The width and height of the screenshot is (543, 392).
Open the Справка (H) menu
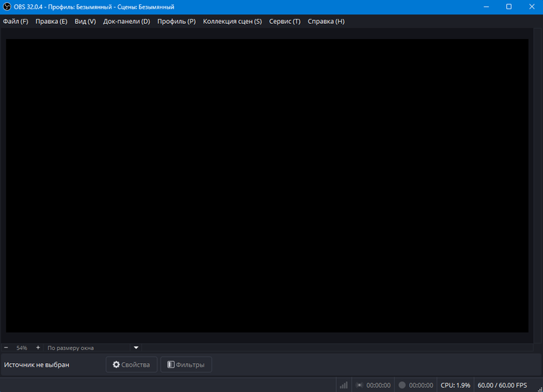[326, 22]
